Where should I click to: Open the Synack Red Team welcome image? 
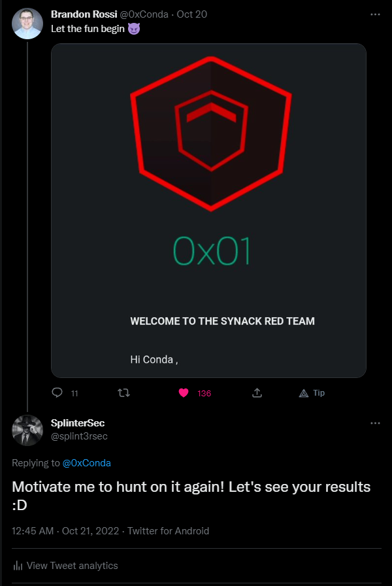pos(208,210)
